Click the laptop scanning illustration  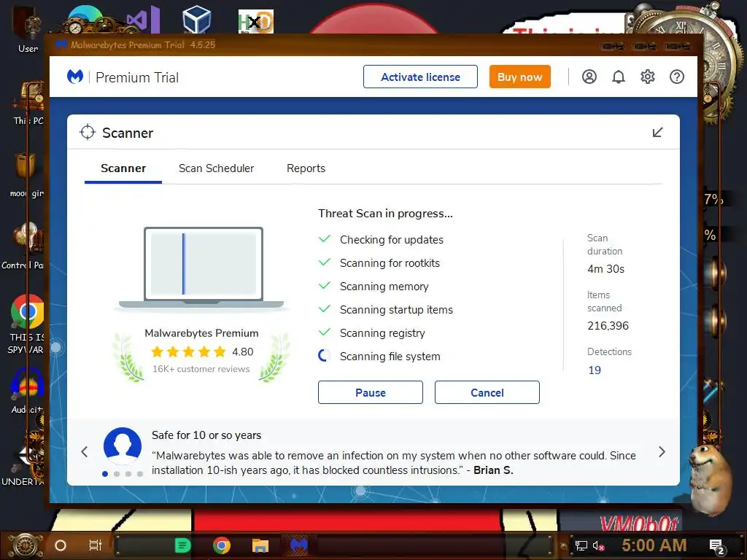203,268
